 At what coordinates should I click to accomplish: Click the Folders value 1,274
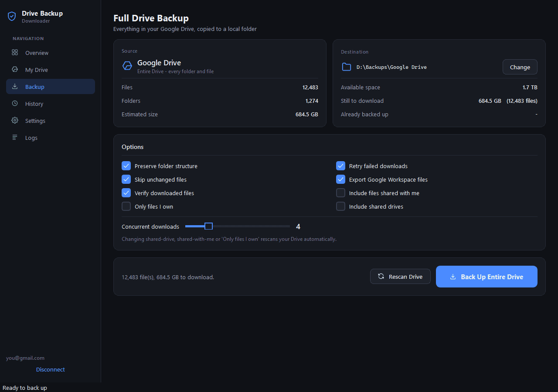point(312,101)
